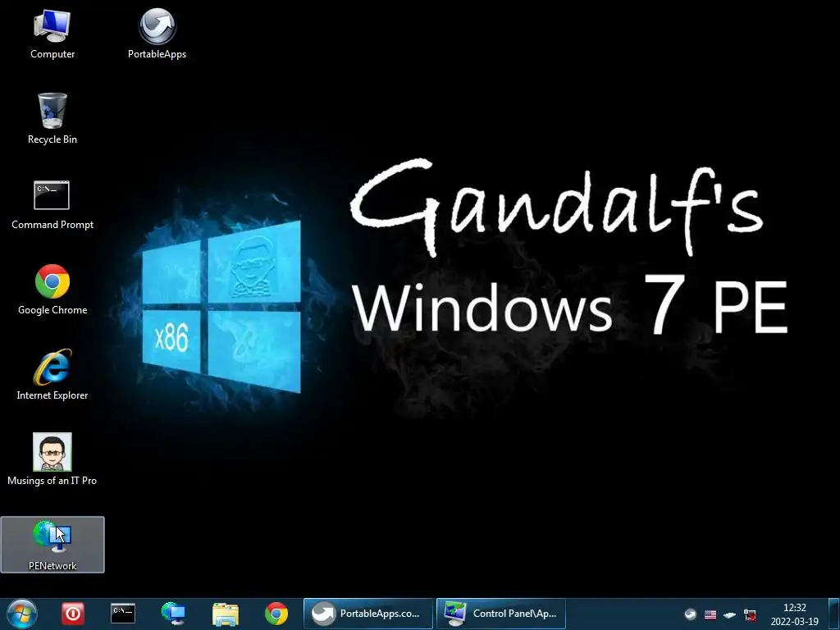Launch Chrome from the taskbar

(276, 614)
